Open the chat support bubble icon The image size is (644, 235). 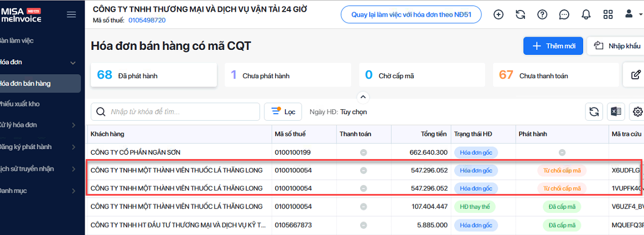click(564, 15)
